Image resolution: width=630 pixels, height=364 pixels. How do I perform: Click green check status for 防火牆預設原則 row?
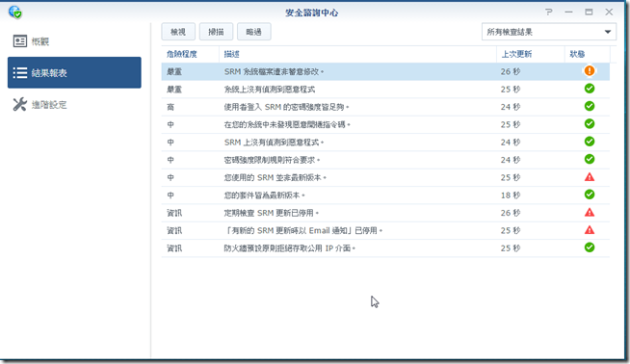tap(590, 247)
